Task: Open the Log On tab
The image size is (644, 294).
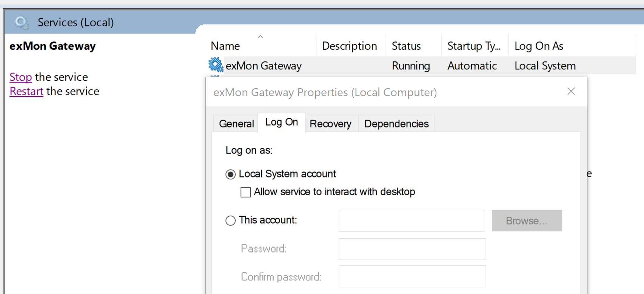Action: 282,122
